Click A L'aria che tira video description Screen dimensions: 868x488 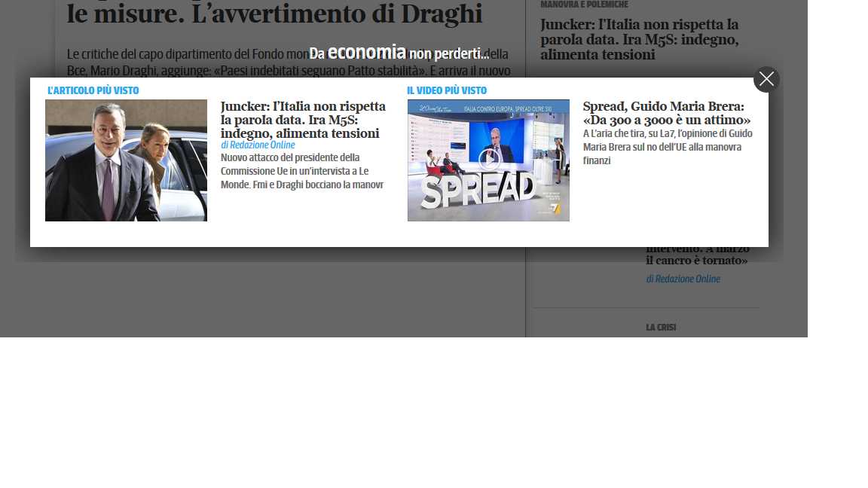[x=668, y=147]
